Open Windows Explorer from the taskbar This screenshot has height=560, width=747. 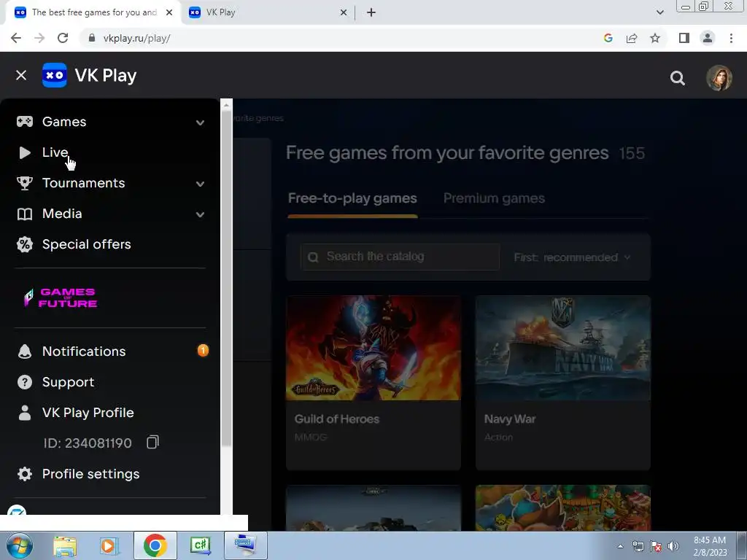[x=65, y=545]
